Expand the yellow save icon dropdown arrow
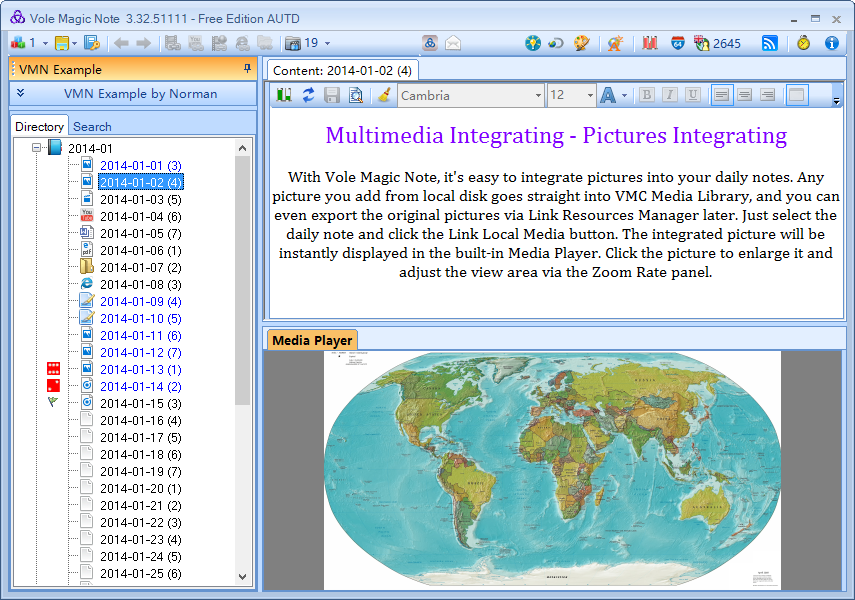The width and height of the screenshot is (855, 600). (x=74, y=44)
